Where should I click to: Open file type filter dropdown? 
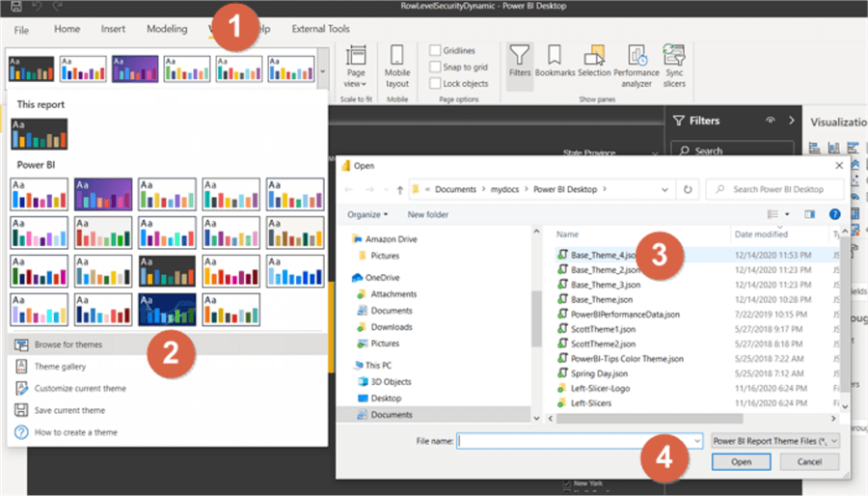coord(775,441)
